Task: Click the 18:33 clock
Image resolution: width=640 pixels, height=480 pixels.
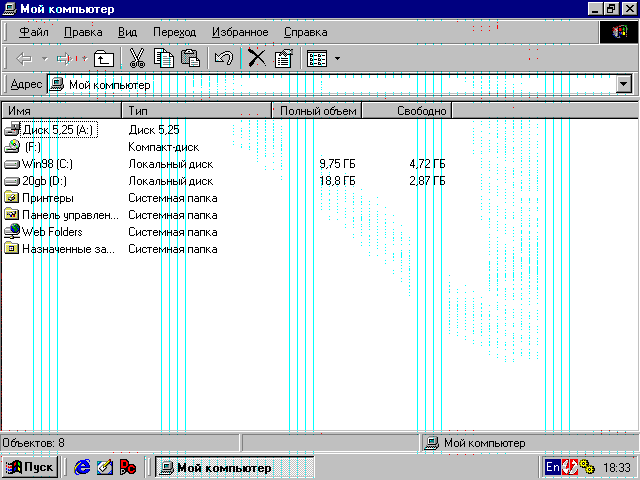Action: pyautogui.click(x=617, y=467)
